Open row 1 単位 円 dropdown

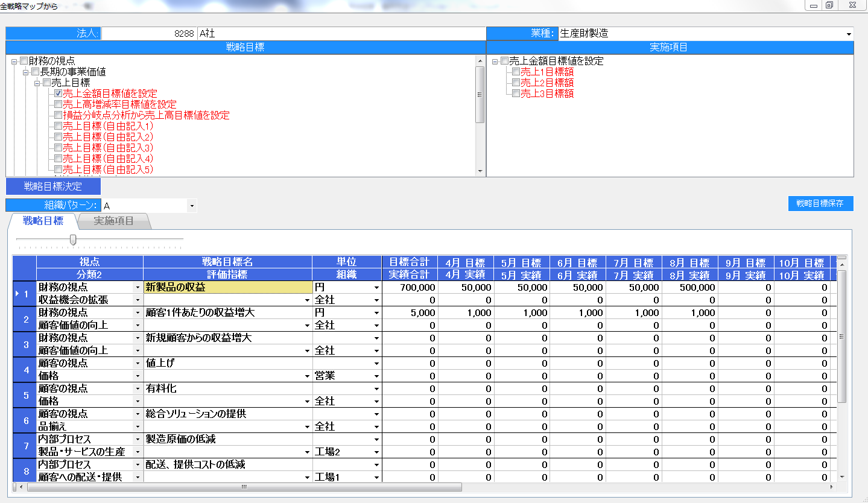click(x=376, y=288)
